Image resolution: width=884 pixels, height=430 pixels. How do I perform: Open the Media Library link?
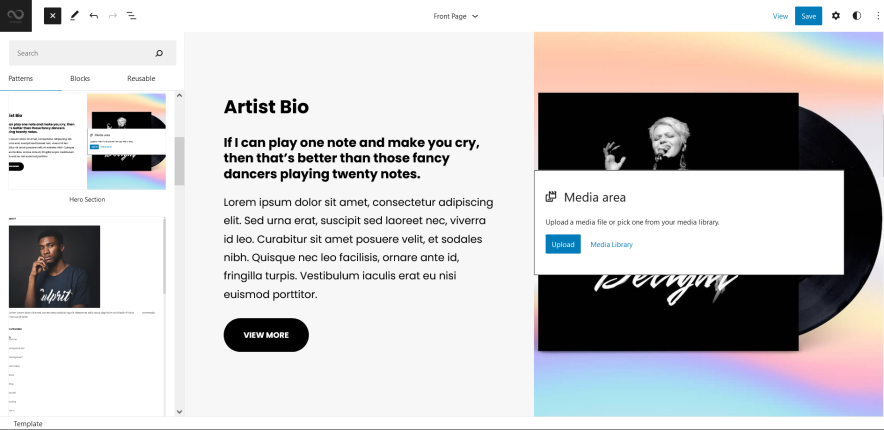[611, 244]
